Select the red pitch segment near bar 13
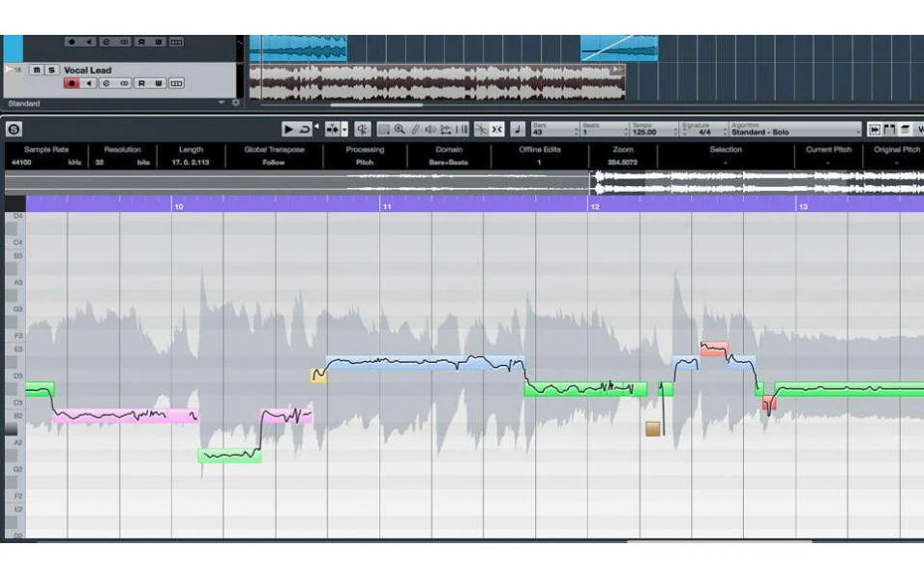This screenshot has height=578, width=924. click(x=767, y=400)
